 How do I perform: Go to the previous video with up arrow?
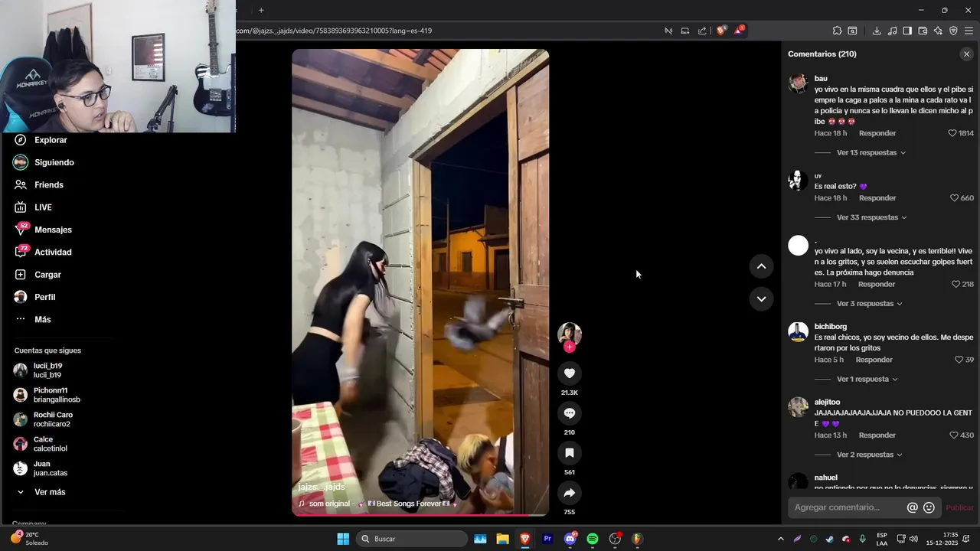point(761,266)
